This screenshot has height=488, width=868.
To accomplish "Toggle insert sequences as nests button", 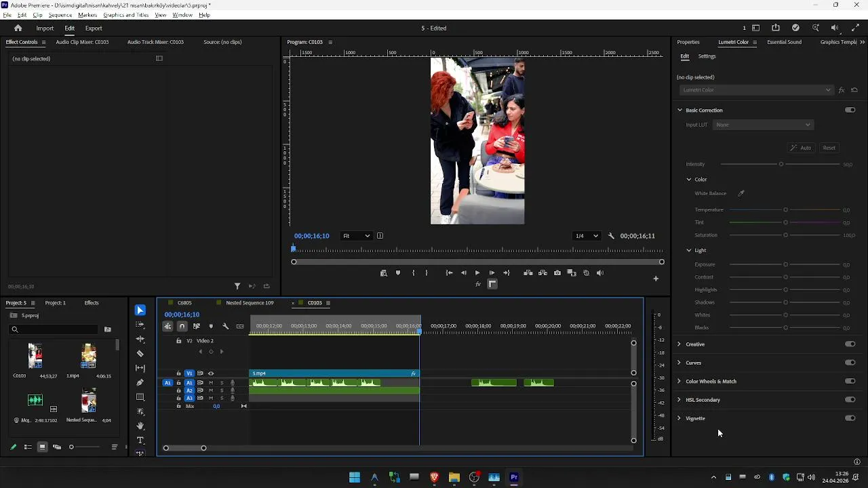I will pos(167,326).
